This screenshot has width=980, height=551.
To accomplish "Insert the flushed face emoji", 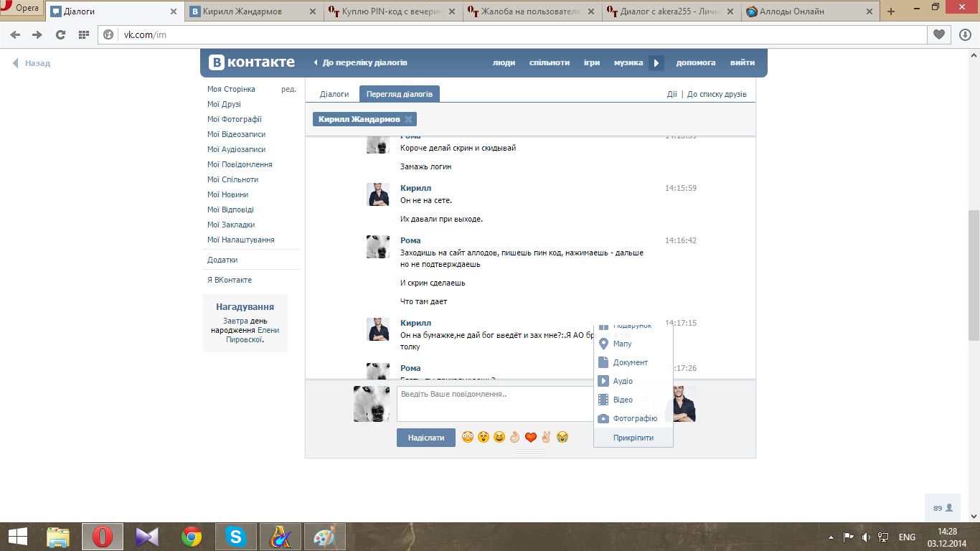I will click(468, 437).
